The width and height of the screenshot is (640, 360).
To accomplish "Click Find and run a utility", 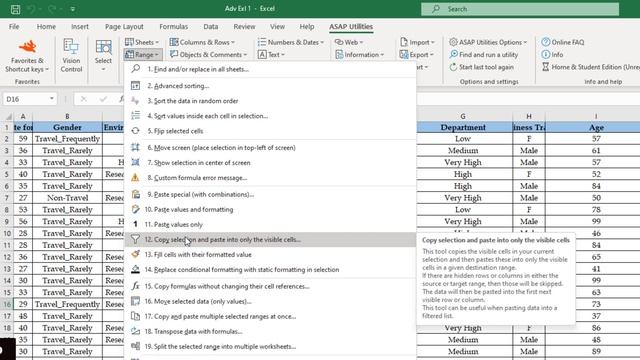I will tap(484, 54).
